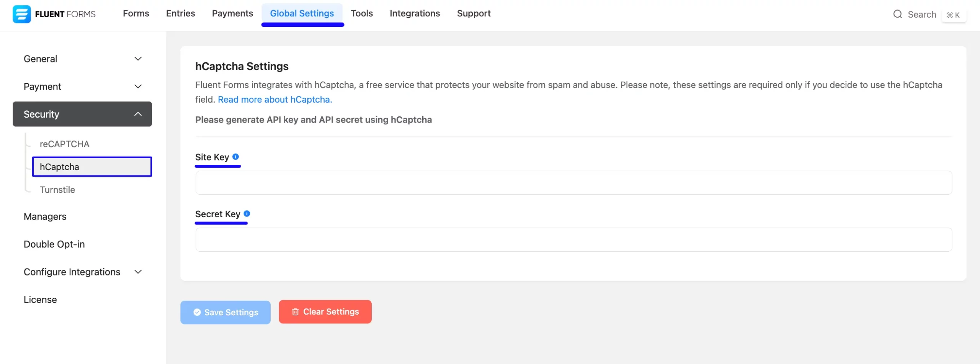Viewport: 980px width, 364px height.
Task: Select Turnstile in the Security submenu
Action: pyautogui.click(x=57, y=190)
